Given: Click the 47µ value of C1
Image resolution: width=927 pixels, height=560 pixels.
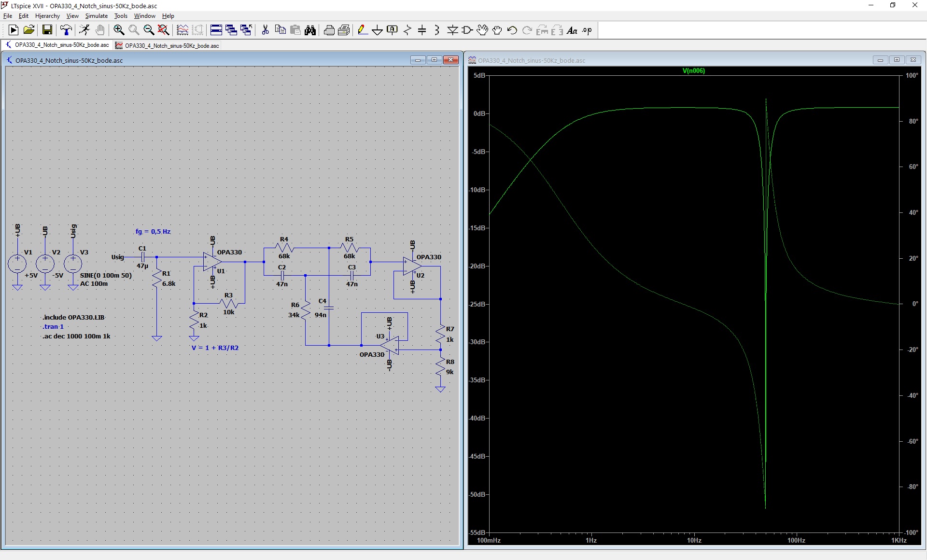Looking at the screenshot, I should tap(142, 266).
